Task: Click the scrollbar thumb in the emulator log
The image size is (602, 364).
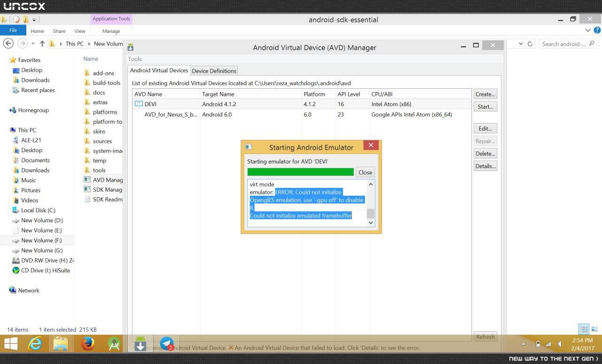Action: [371, 214]
